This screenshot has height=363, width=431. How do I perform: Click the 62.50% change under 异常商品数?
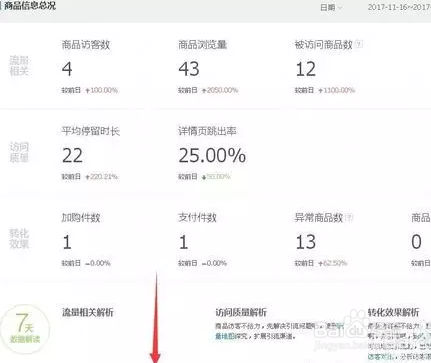333,263
